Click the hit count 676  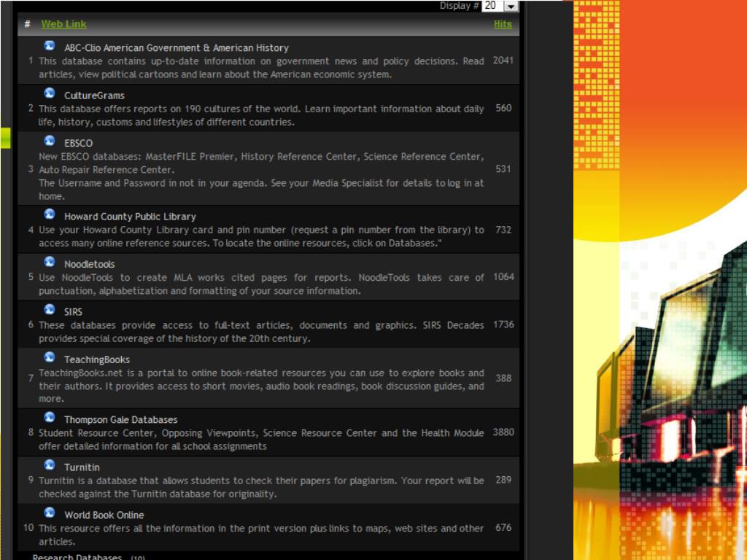503,528
